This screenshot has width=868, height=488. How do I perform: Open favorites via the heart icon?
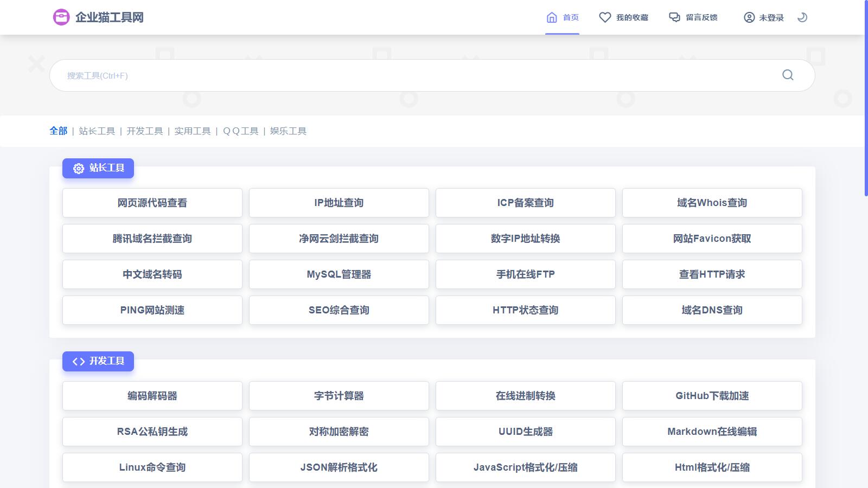(605, 17)
